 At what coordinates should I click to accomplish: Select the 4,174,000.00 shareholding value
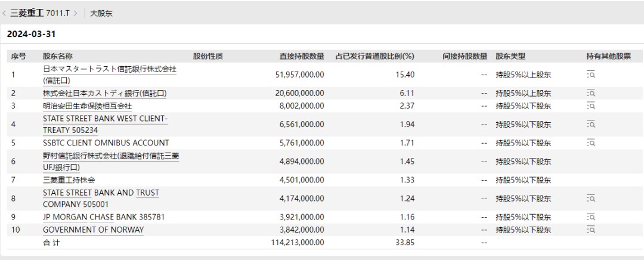(302, 199)
